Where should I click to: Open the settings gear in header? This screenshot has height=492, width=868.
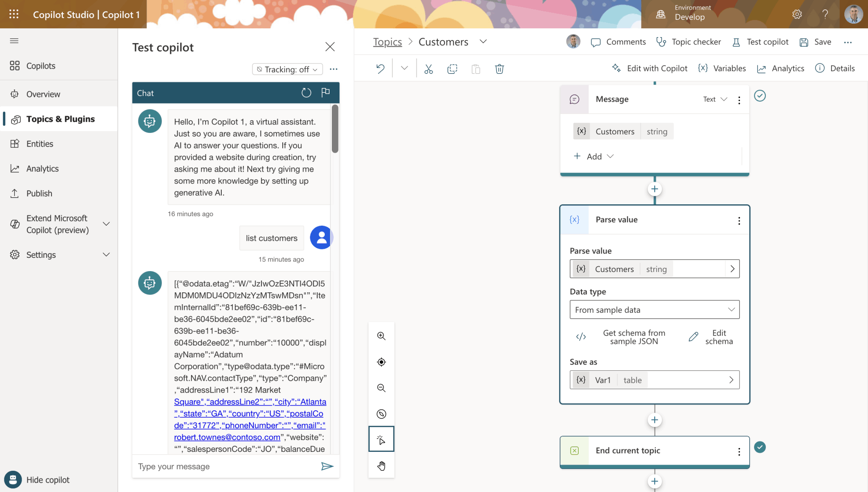click(797, 14)
